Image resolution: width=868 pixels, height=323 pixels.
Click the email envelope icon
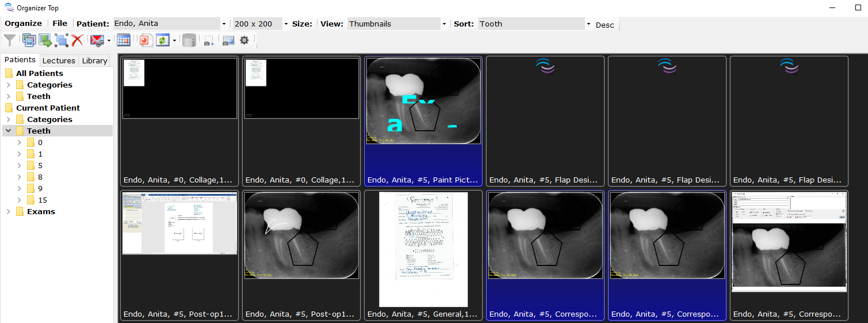click(97, 40)
